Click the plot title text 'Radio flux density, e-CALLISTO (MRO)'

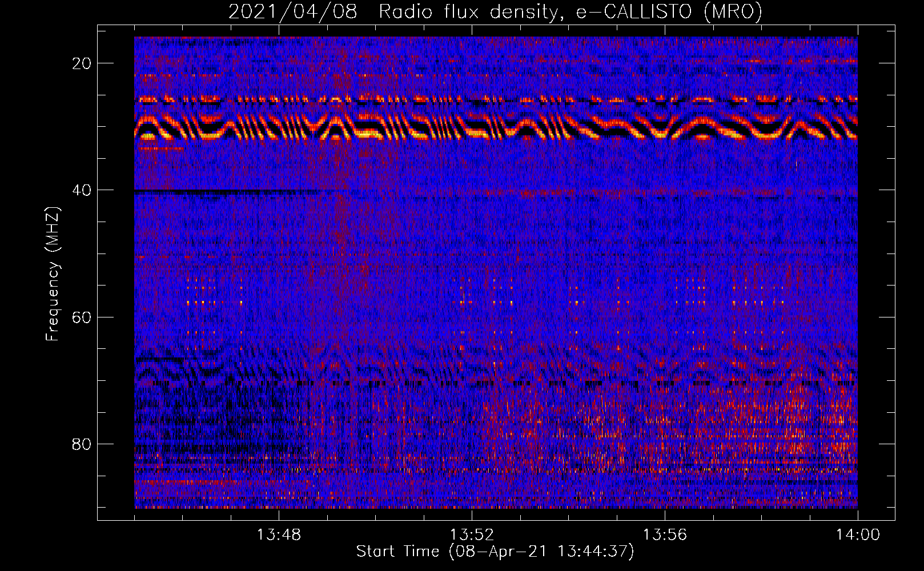click(x=571, y=11)
